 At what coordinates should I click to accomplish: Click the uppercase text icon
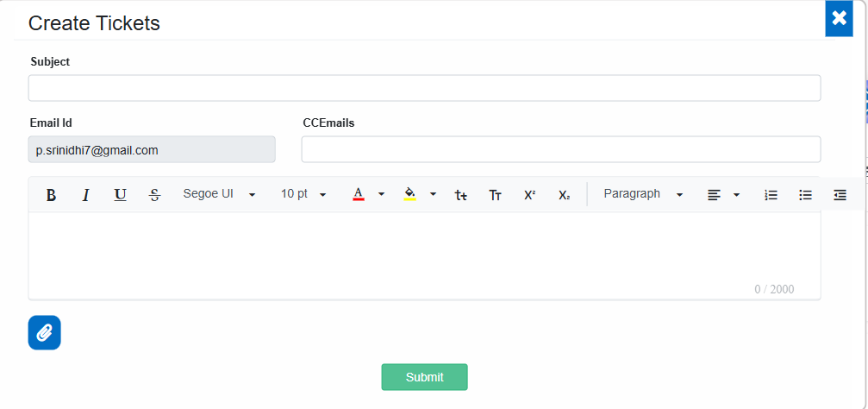point(496,195)
